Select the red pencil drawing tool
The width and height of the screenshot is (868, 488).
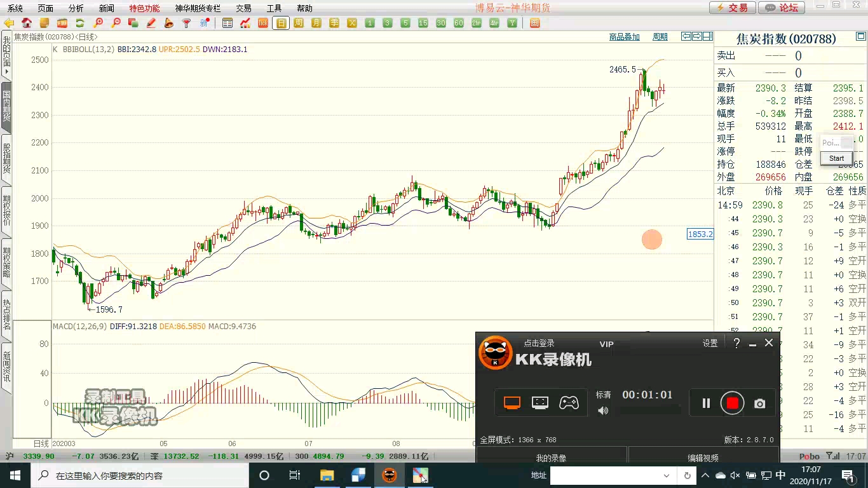pos(151,23)
